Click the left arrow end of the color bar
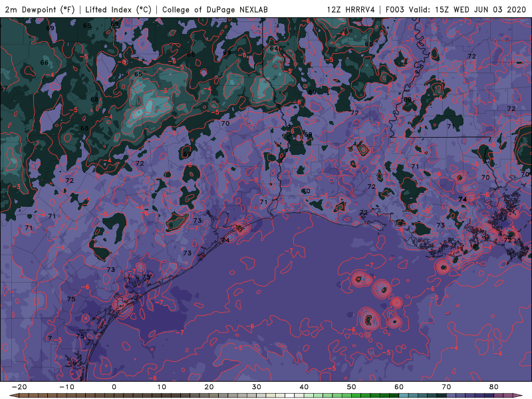 pos(13,396)
